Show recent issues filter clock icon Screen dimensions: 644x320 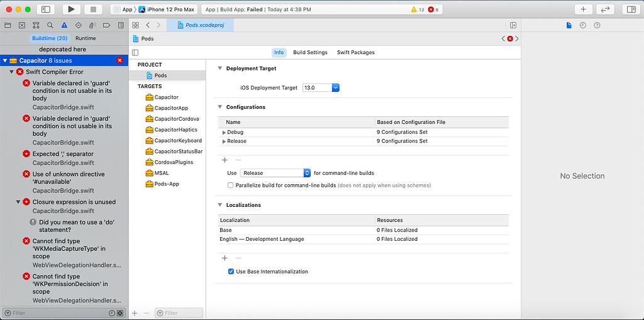click(112, 313)
